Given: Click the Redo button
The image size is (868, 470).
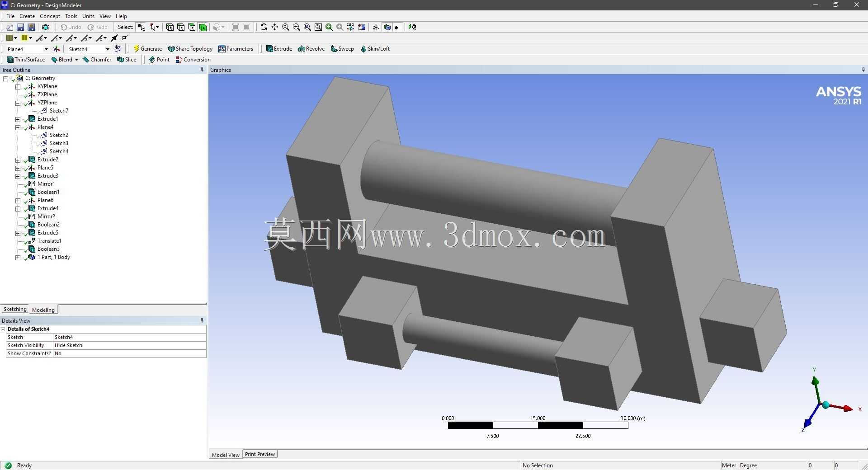Looking at the screenshot, I should click(98, 27).
